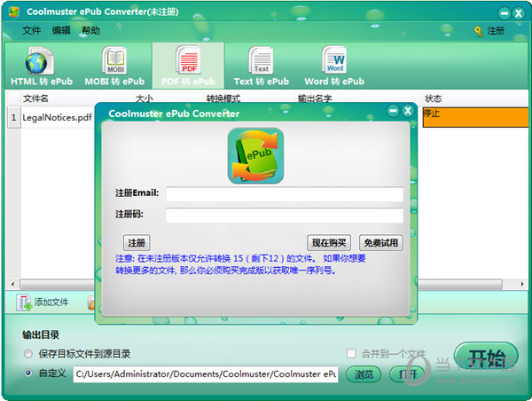Click row number 1 header cell
Viewport: 532px width, 401px height.
(x=13, y=117)
